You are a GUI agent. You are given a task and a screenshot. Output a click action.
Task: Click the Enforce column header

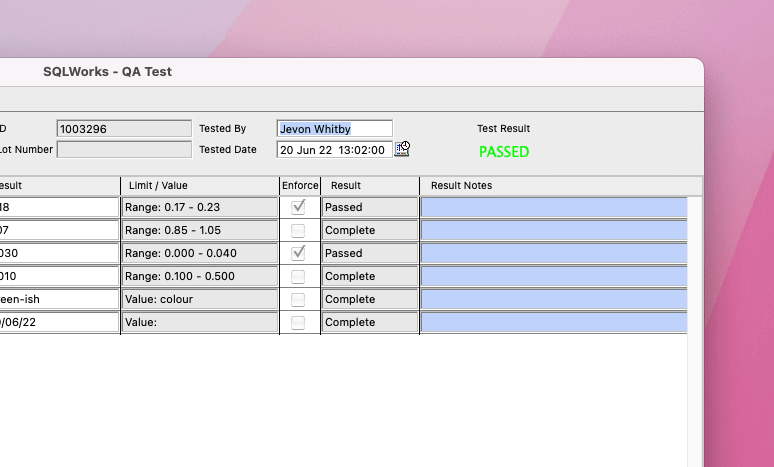(300, 186)
